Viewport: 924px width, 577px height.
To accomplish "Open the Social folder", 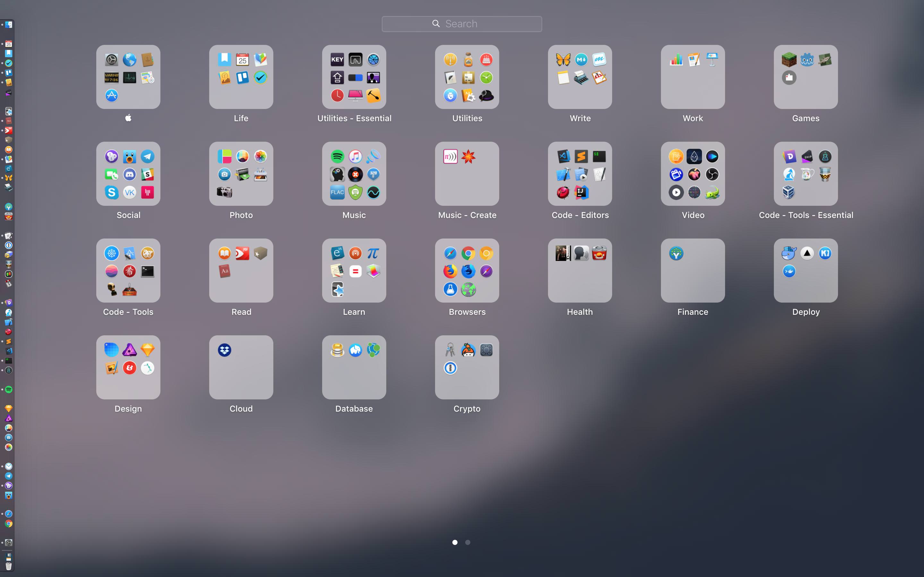I will click(x=128, y=174).
